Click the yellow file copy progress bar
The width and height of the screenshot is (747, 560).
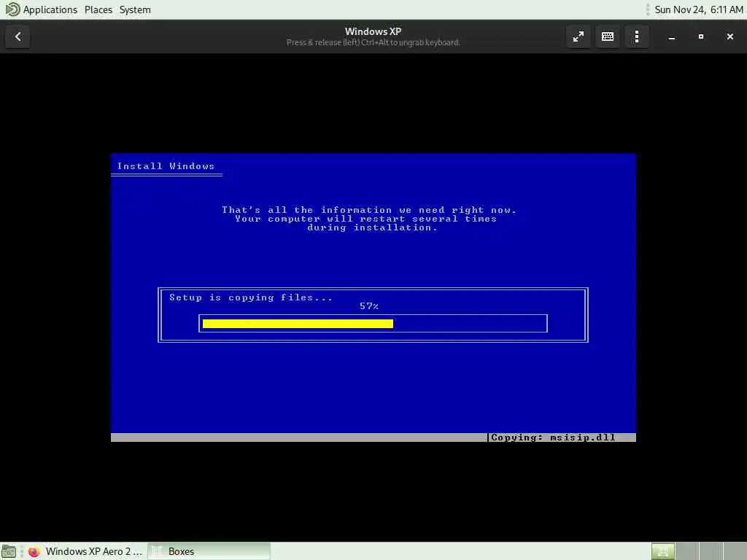(x=298, y=324)
